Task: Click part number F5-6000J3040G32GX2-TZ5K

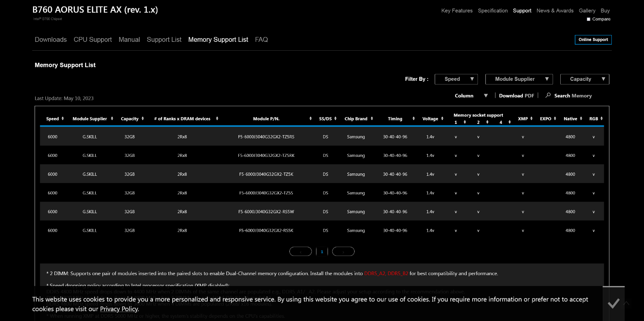Action: coord(266,174)
